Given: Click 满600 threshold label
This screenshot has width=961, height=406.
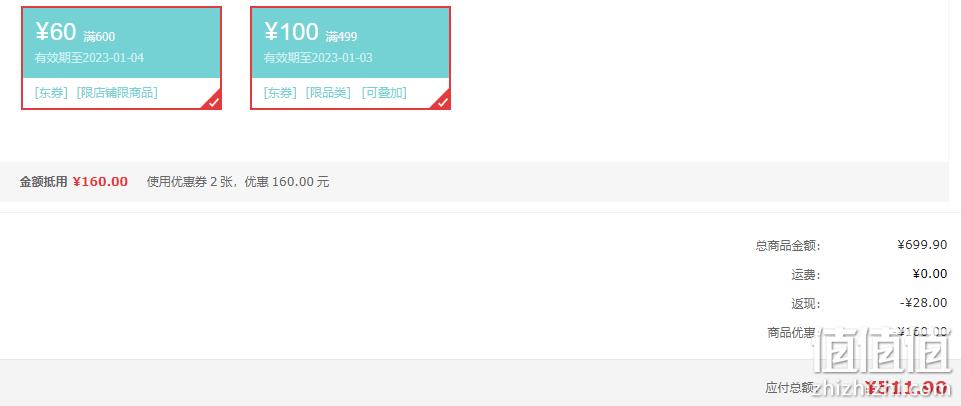Looking at the screenshot, I should (99, 37).
